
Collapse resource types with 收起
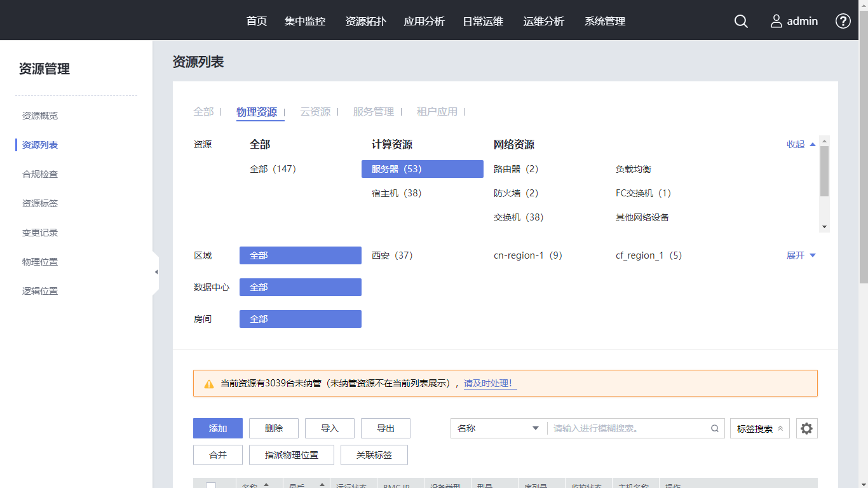click(801, 144)
